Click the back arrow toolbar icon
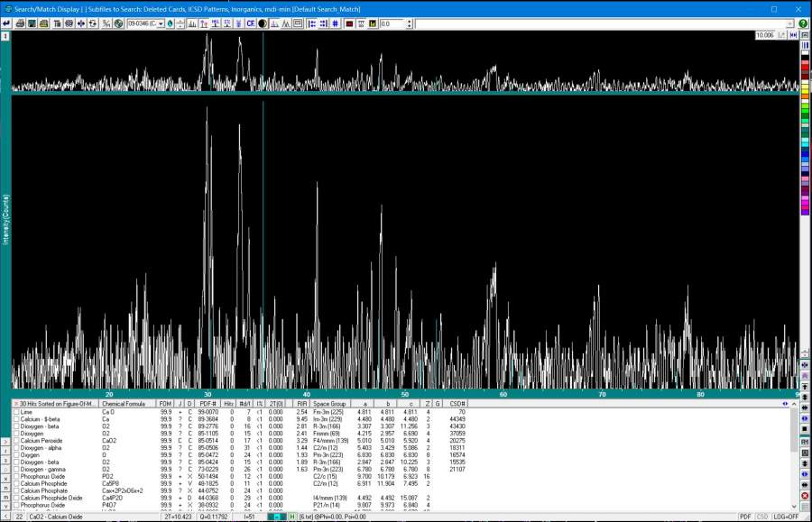This screenshot has width=812, height=522. tap(6, 23)
